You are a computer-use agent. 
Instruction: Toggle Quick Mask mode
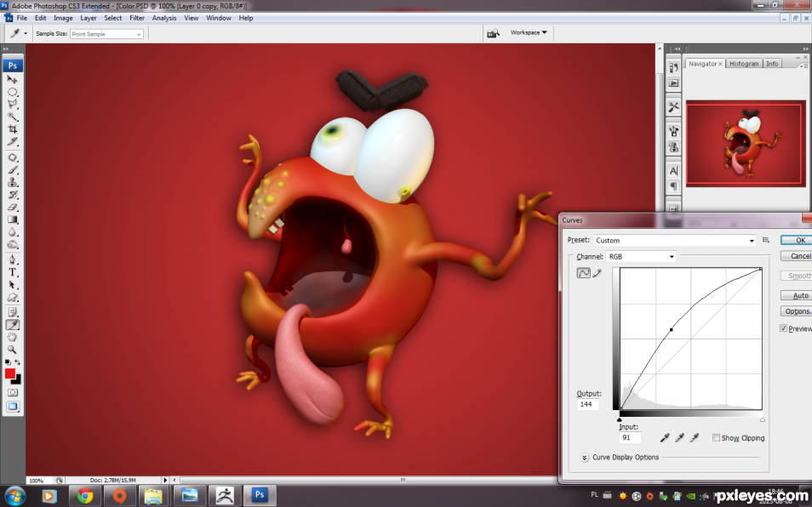(x=12, y=393)
